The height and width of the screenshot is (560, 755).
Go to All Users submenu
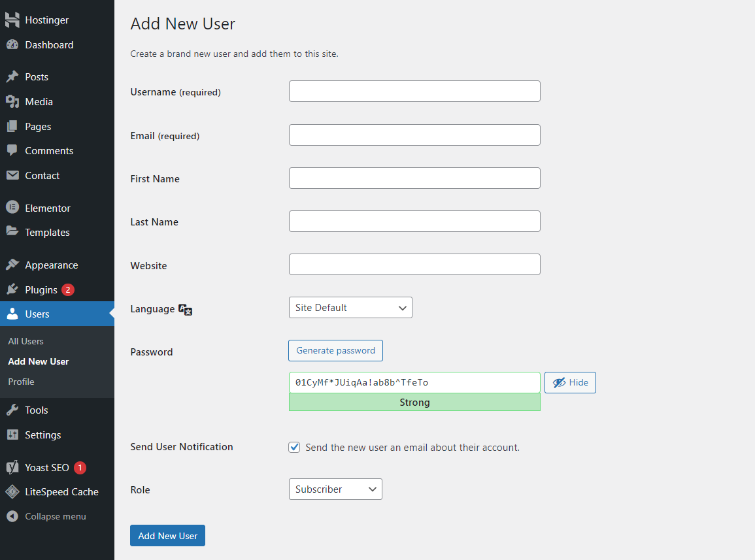(26, 341)
